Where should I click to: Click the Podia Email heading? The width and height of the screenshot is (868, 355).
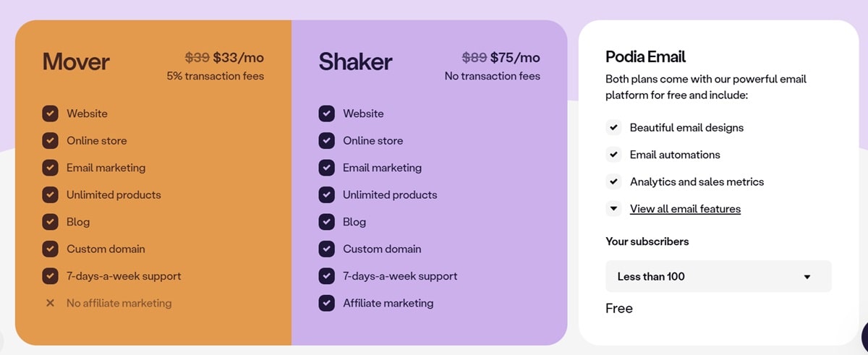645,56
